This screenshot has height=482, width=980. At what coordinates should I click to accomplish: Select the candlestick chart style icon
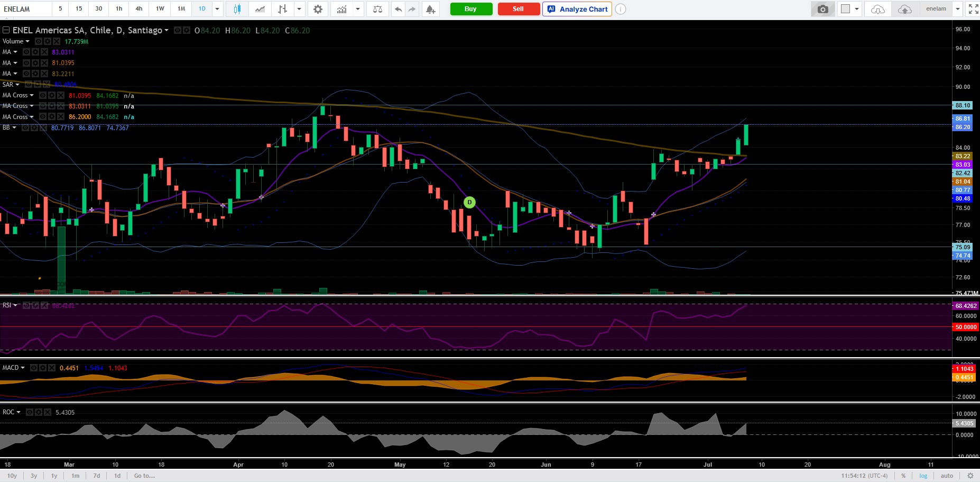pos(237,9)
